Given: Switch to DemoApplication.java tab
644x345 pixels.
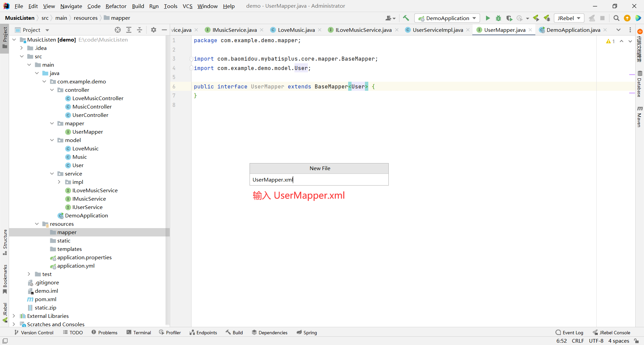Looking at the screenshot, I should pos(573,30).
